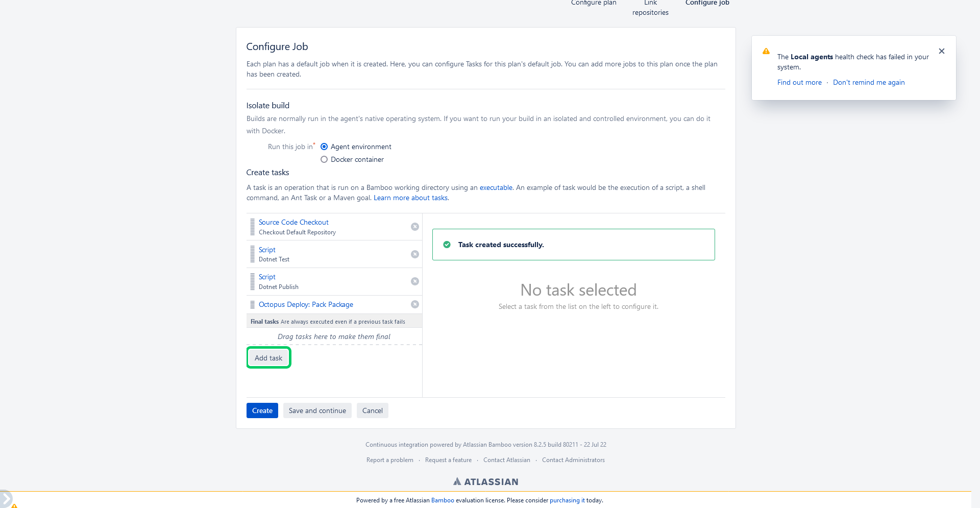980x508 pixels.
Task: Expand the sidebar chevron at bottom-left
Action: pyautogui.click(x=6, y=498)
